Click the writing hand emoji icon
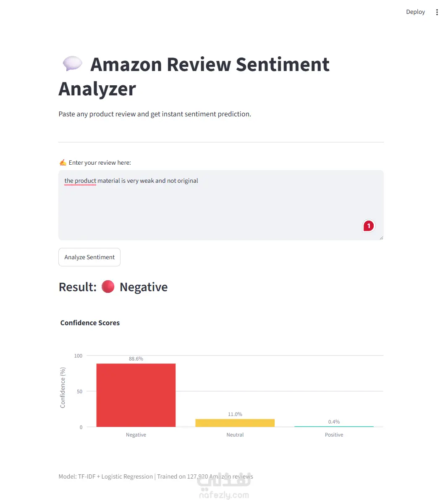This screenshot has width=448, height=500. coord(63,163)
